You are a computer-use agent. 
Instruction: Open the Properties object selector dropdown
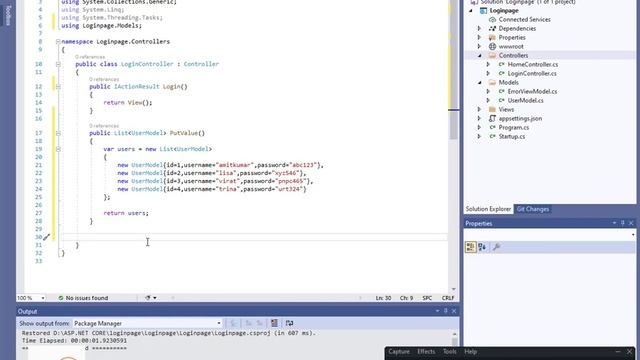click(633, 235)
